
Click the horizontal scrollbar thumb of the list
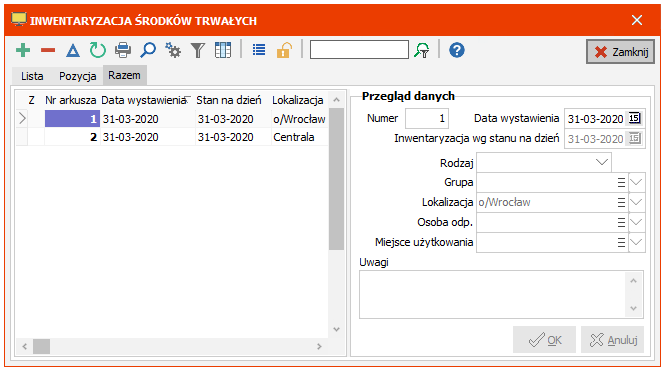pyautogui.click(x=42, y=346)
